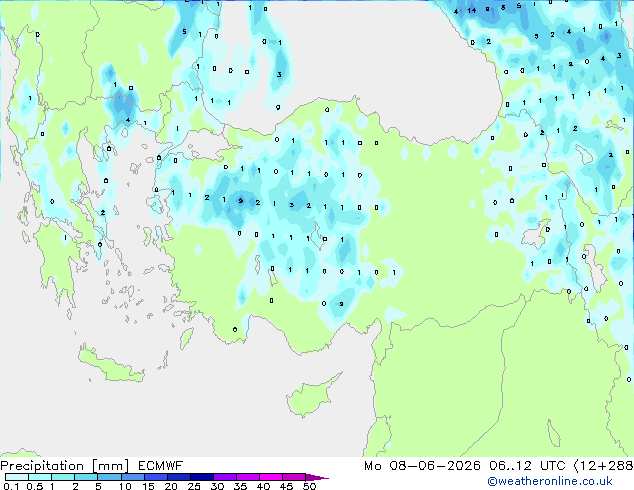The height and width of the screenshot is (490, 634).
Task: Click the "06..12 UTC" time range
Action: pos(527,466)
